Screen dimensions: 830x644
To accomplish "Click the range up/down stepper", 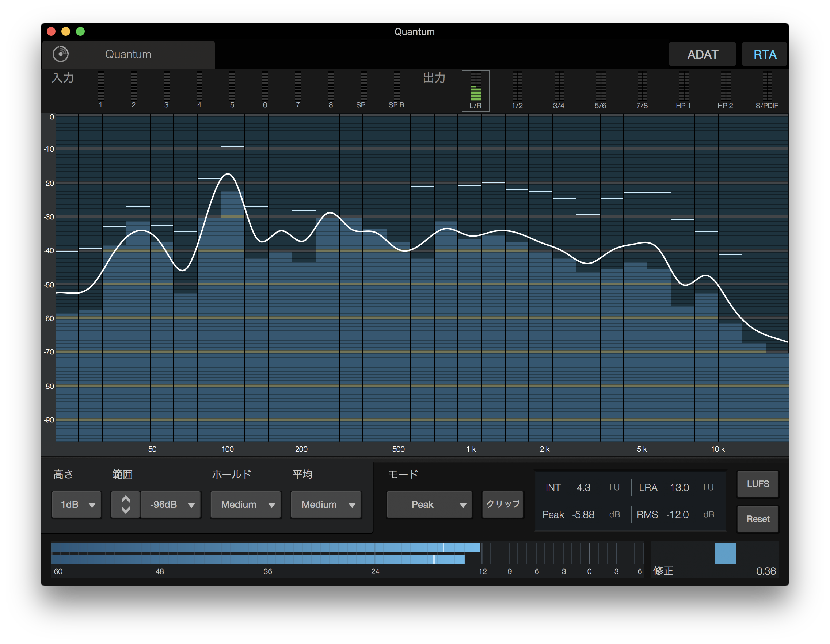I will pyautogui.click(x=125, y=505).
